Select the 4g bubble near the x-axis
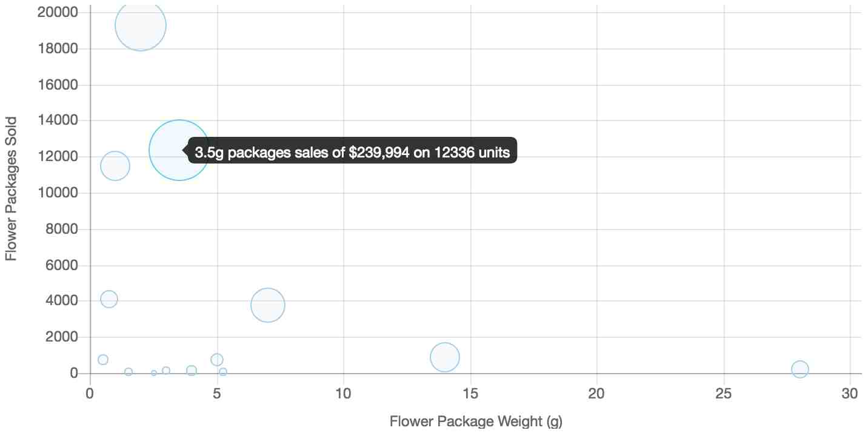The height and width of the screenshot is (436, 868). tap(192, 371)
